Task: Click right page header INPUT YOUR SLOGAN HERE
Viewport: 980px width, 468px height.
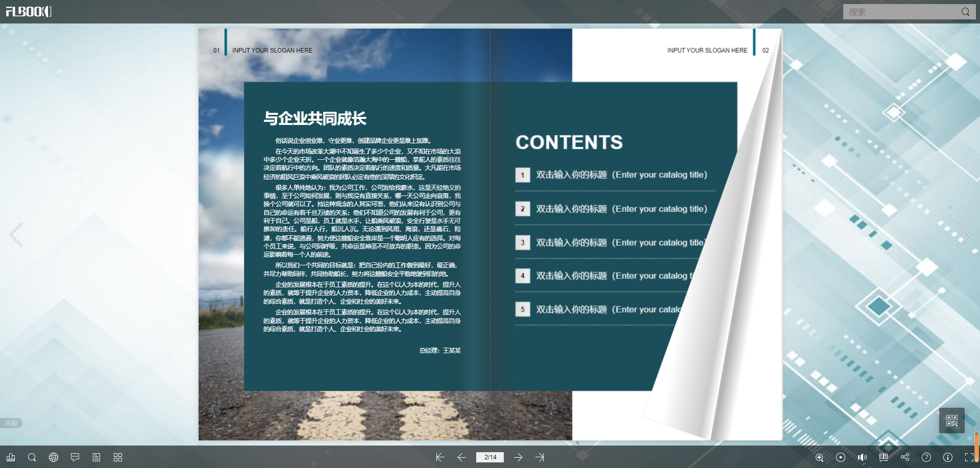Action: [707, 51]
